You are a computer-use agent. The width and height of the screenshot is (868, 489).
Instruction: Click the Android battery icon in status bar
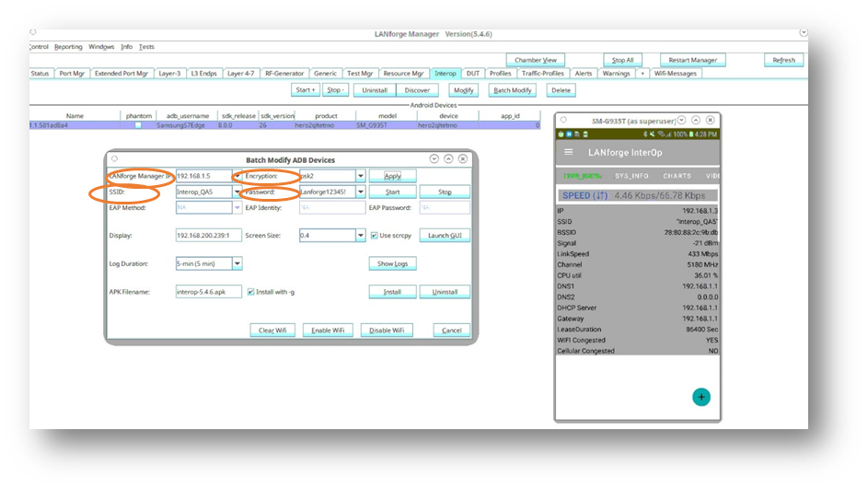pos(689,134)
